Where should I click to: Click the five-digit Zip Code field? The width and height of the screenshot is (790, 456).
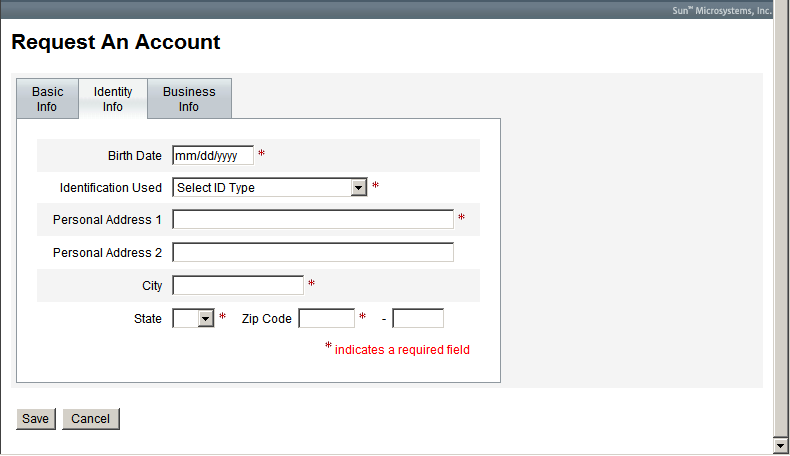326,318
